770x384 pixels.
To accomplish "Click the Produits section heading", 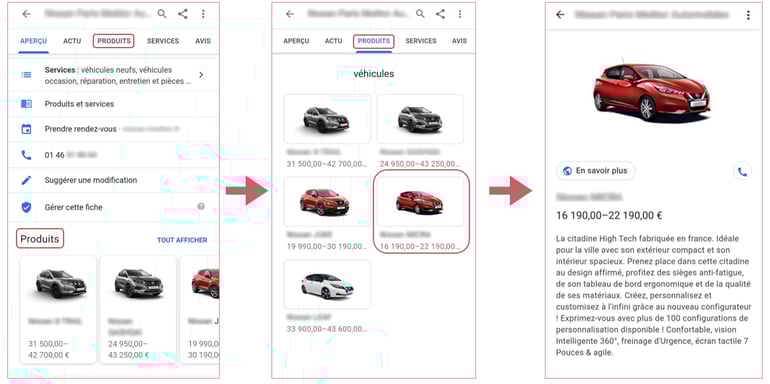I will click(x=40, y=239).
